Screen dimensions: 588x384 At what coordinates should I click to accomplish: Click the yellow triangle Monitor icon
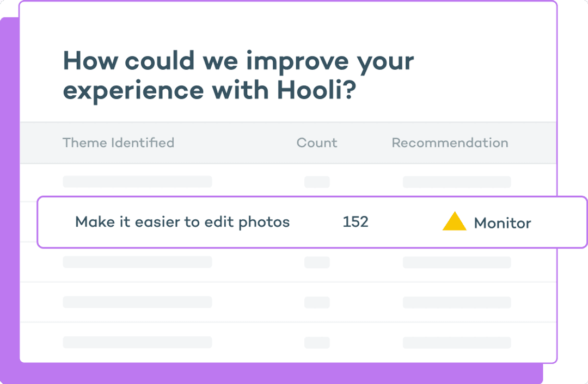click(454, 221)
